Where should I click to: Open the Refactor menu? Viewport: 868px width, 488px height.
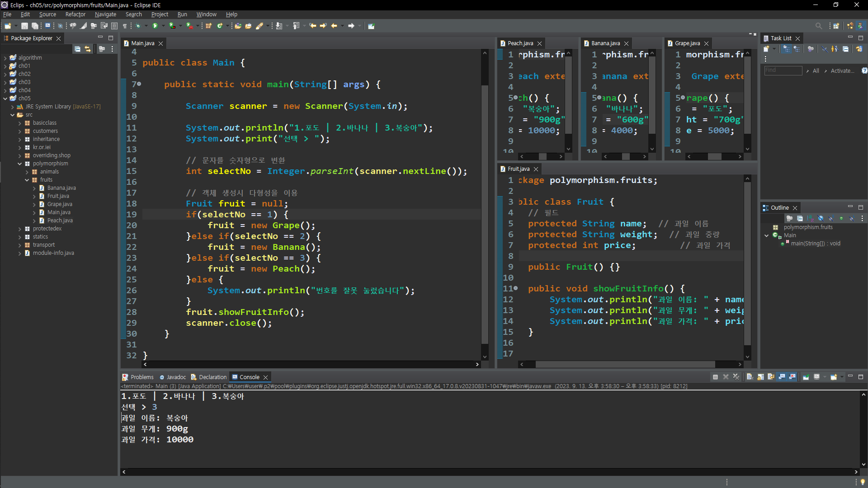point(75,14)
